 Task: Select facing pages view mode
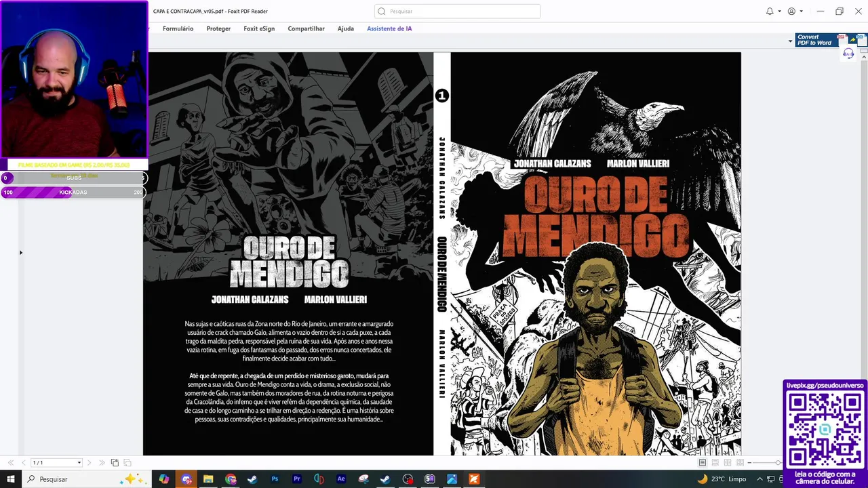tap(728, 462)
